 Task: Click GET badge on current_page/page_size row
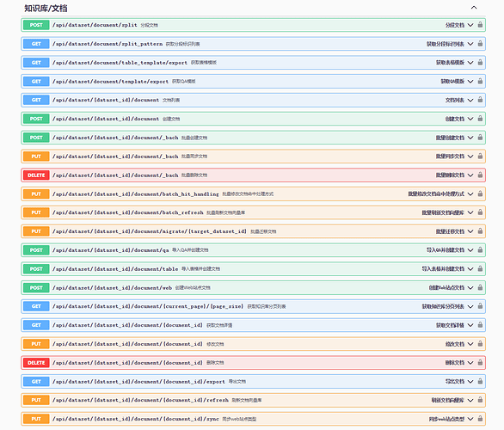point(36,306)
